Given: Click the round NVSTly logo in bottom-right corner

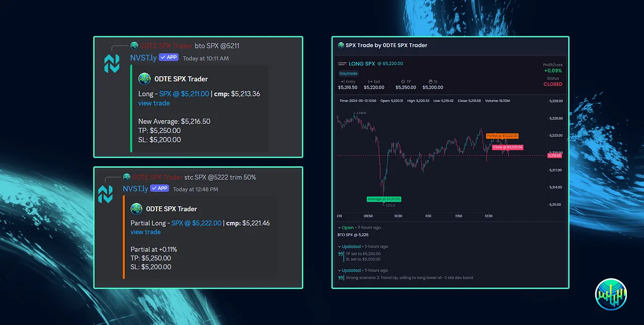Looking at the screenshot, I should [611, 294].
